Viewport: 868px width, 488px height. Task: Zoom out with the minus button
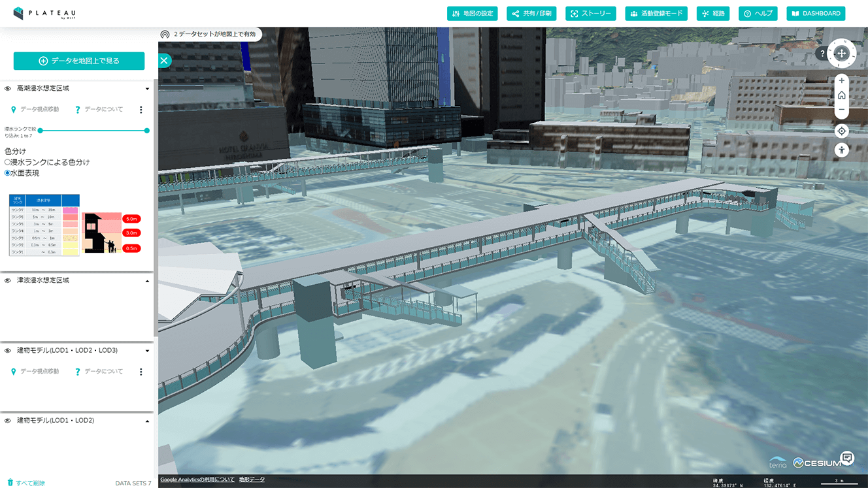[x=842, y=110]
